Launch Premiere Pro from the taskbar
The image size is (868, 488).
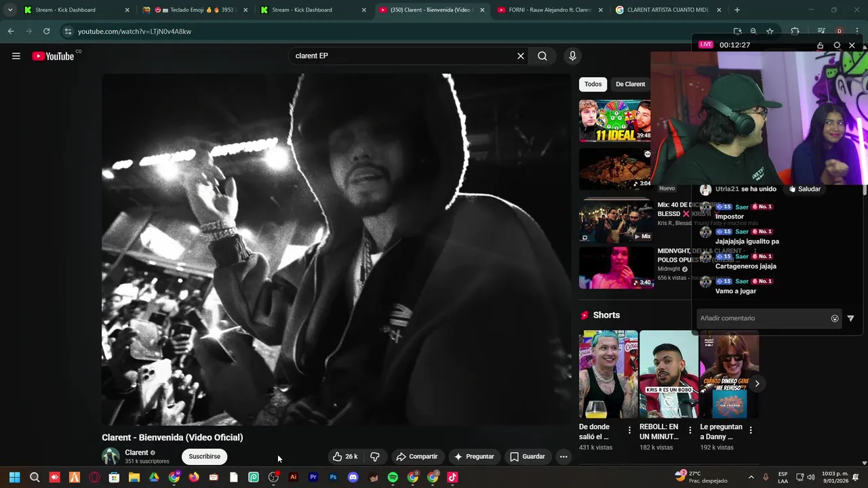313,478
